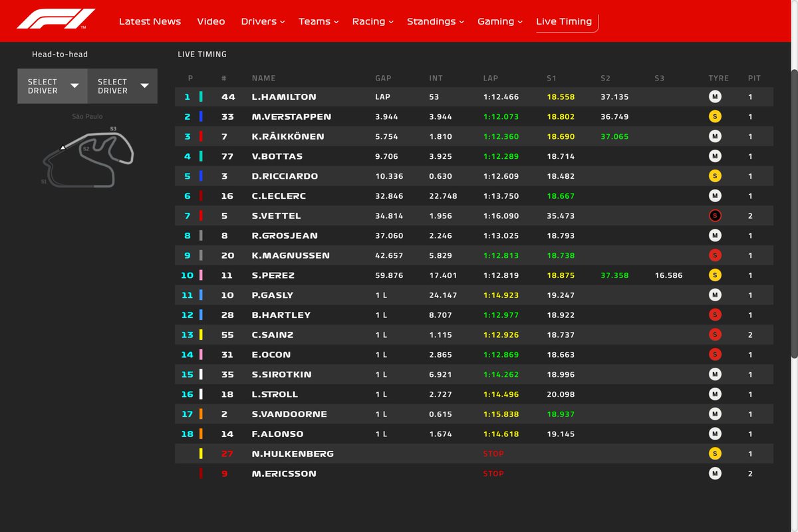The image size is (798, 532).
Task: Expand the Standings menu
Action: point(436,21)
